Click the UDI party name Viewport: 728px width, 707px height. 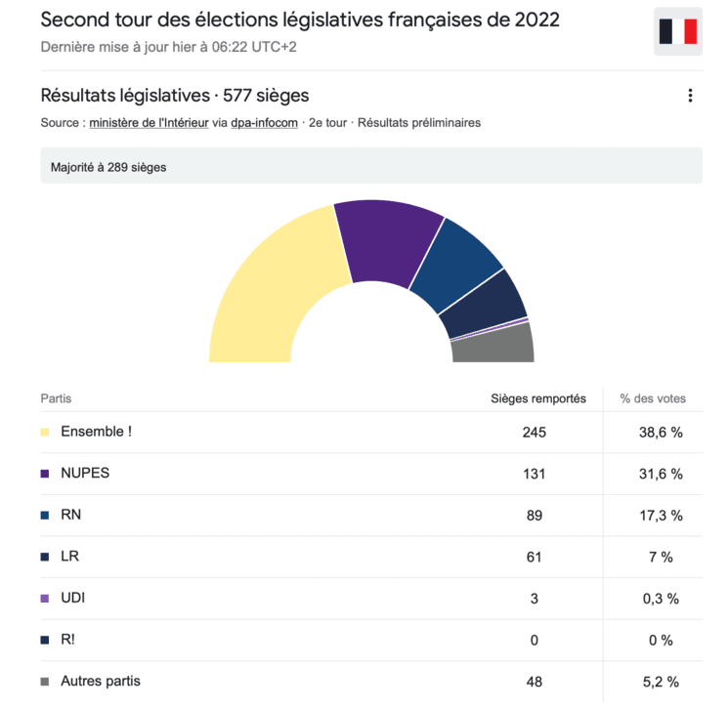[x=72, y=599]
